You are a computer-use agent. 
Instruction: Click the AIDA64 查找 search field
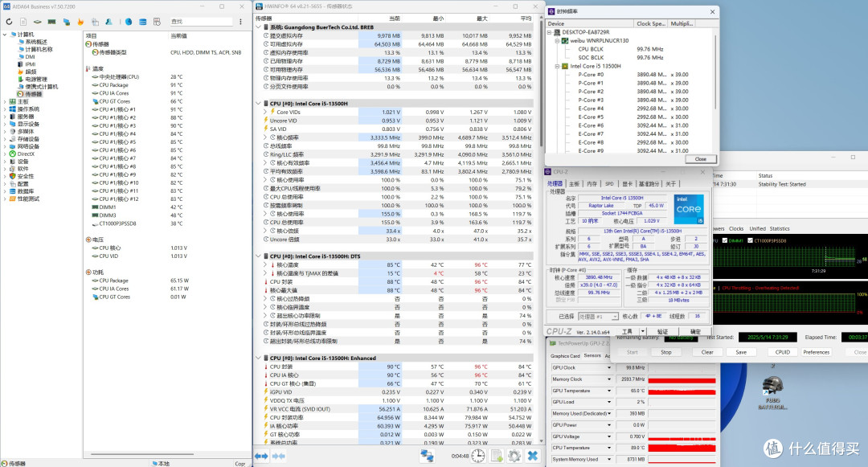coord(201,22)
